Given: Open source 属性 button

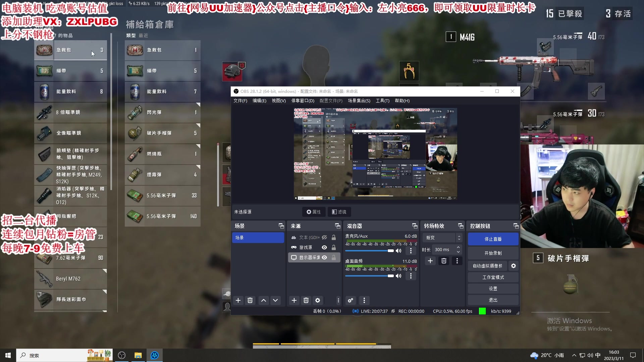Looking at the screenshot, I should pyautogui.click(x=314, y=212).
